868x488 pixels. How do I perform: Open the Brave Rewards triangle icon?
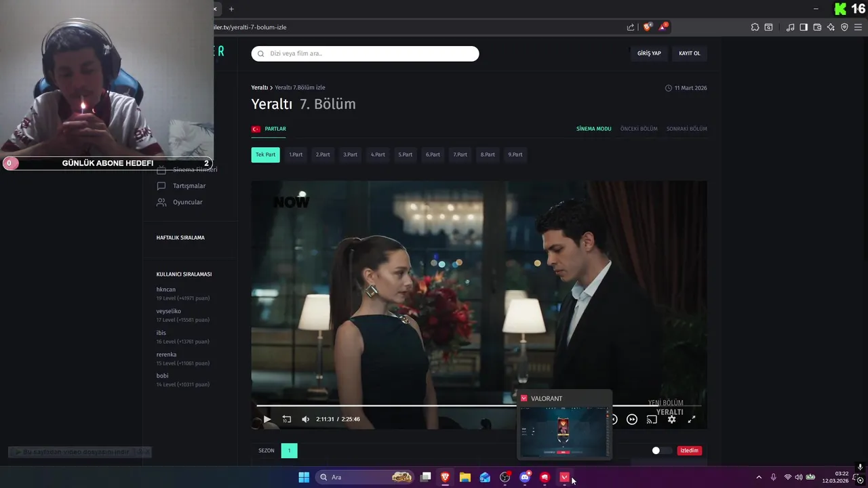click(x=664, y=27)
